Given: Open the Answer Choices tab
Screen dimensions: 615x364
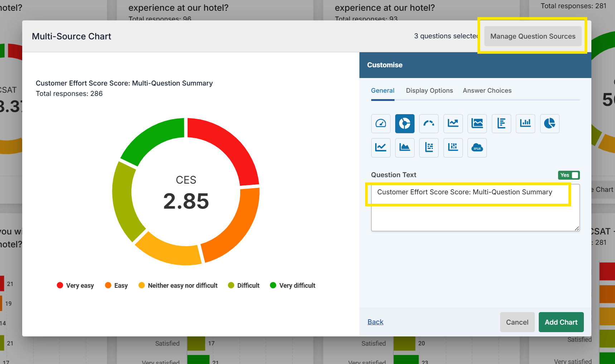Looking at the screenshot, I should pyautogui.click(x=487, y=91).
